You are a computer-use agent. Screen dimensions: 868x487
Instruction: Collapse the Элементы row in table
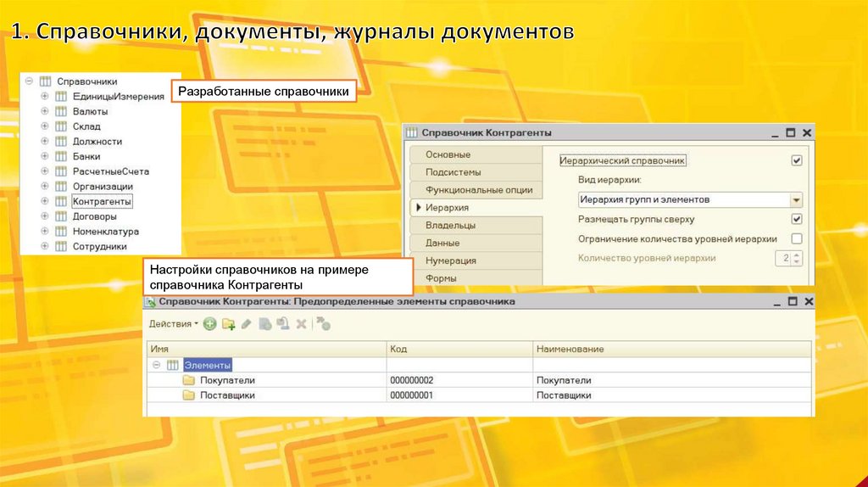(x=156, y=365)
